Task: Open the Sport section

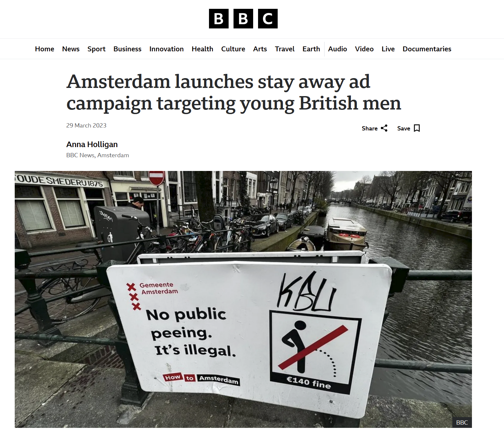Action: [96, 49]
